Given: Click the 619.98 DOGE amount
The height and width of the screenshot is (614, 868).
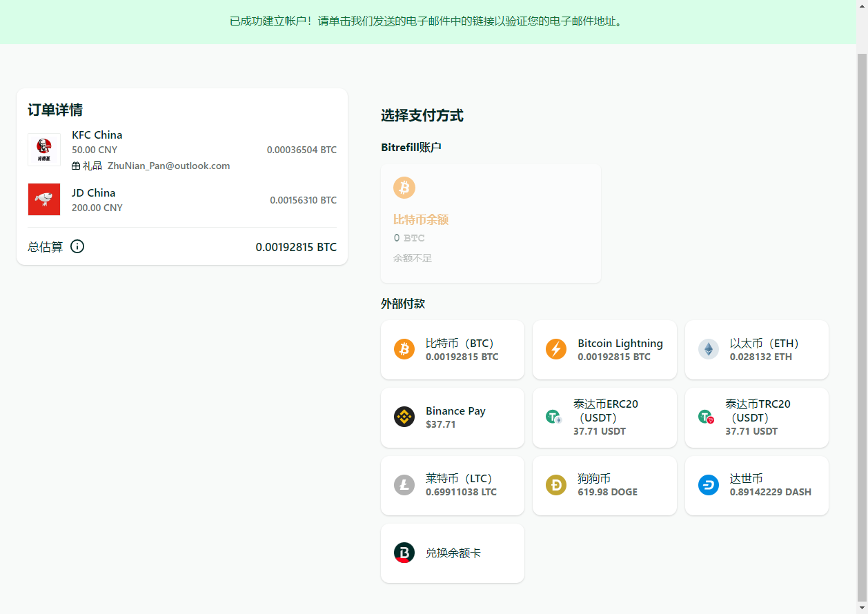Looking at the screenshot, I should tap(607, 492).
